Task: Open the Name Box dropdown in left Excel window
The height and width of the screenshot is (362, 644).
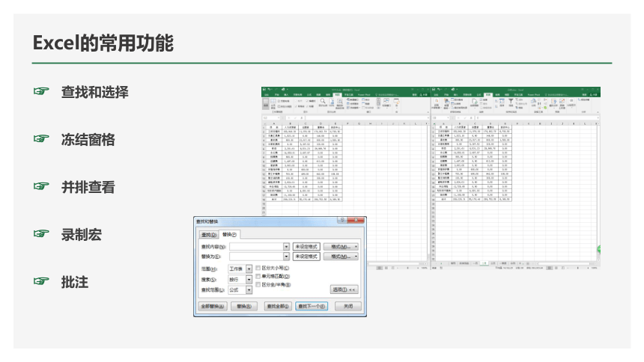Action: [x=279, y=117]
